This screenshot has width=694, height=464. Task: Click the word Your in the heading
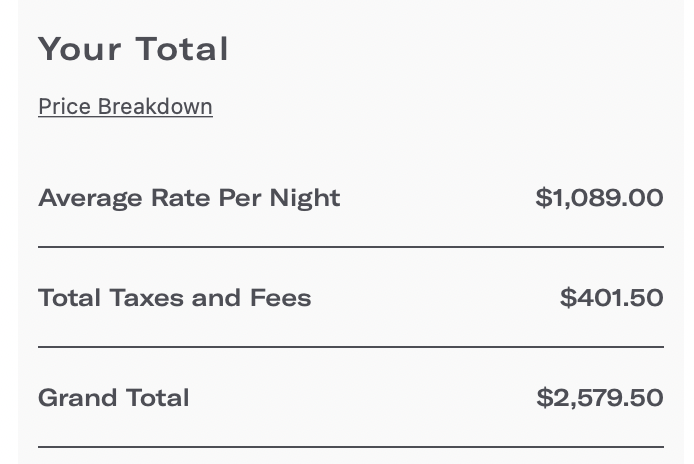(80, 49)
